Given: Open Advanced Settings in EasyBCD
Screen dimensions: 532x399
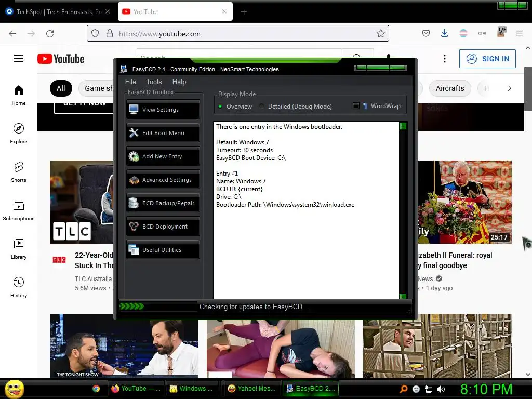Looking at the screenshot, I should coord(163,179).
